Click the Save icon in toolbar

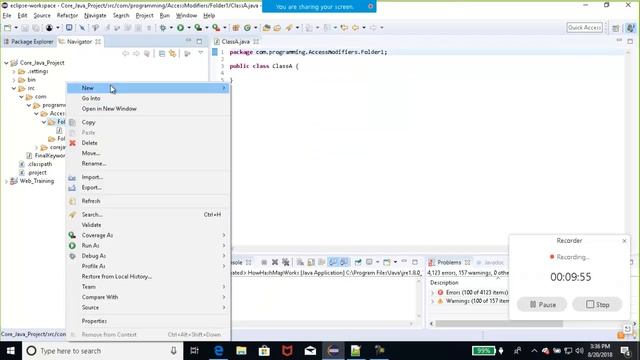(x=25, y=28)
